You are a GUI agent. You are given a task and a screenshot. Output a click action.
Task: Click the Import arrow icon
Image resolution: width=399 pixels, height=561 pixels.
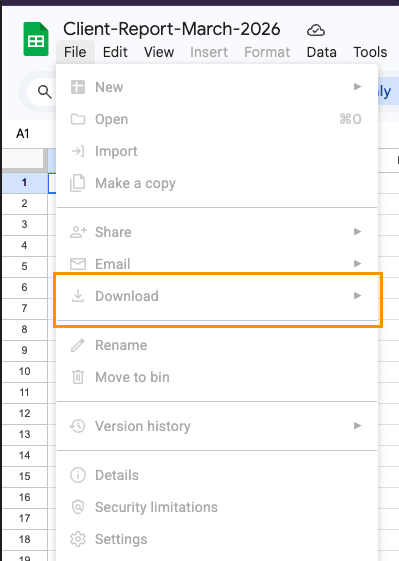[x=78, y=151]
